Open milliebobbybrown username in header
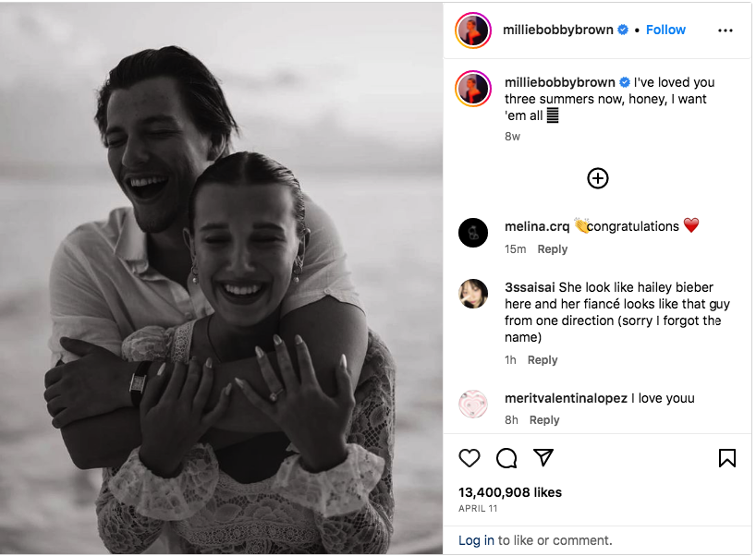The height and width of the screenshot is (556, 756). (x=558, y=30)
